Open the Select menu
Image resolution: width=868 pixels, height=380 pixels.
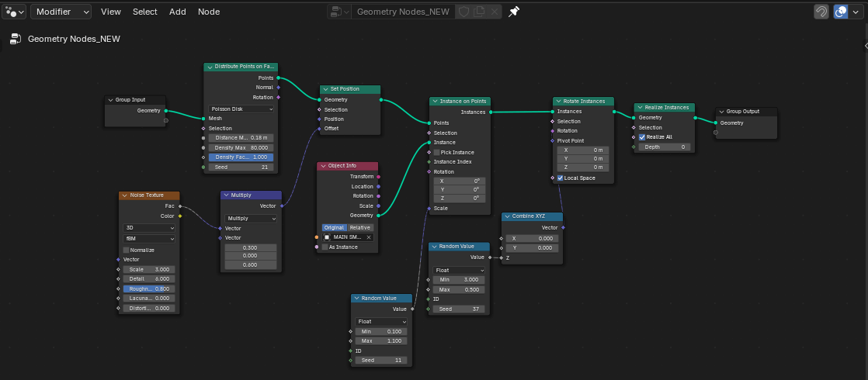click(x=144, y=12)
